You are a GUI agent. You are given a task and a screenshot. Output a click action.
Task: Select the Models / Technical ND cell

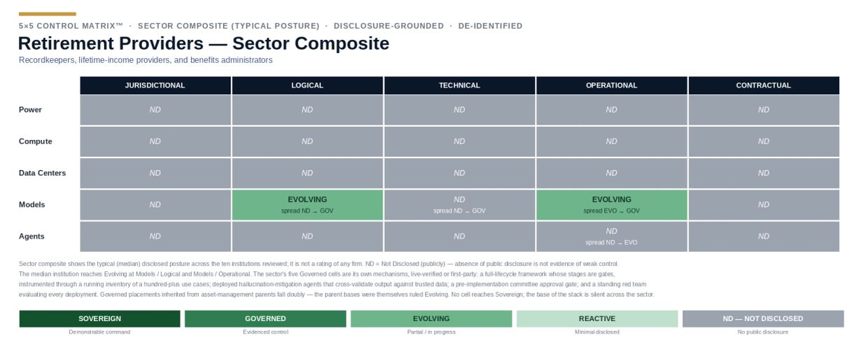459,205
